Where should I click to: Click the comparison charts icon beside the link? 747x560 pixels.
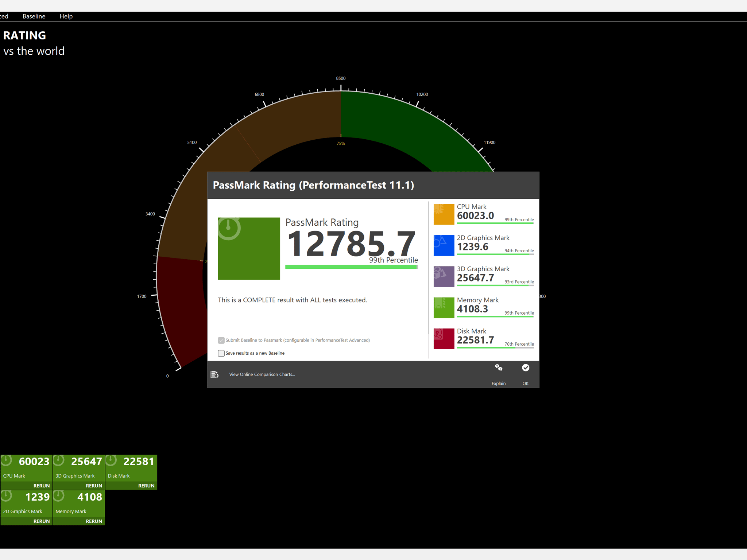click(214, 374)
